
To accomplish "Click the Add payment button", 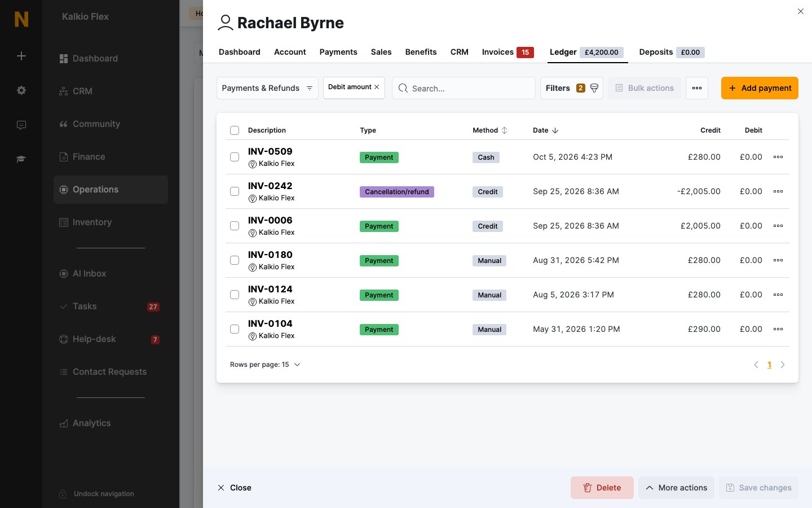I will pyautogui.click(x=760, y=88).
